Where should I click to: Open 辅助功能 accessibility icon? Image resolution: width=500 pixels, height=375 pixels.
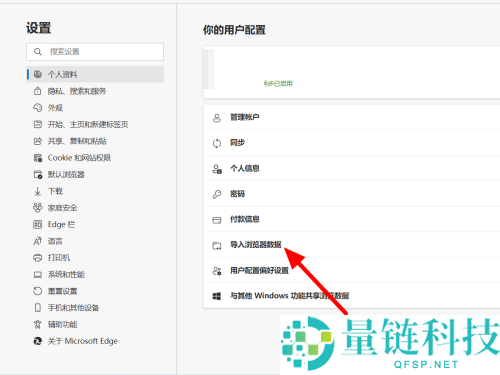point(38,324)
